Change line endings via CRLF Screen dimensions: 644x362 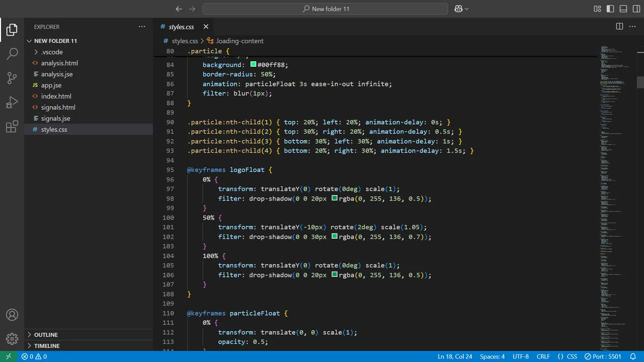click(543, 356)
